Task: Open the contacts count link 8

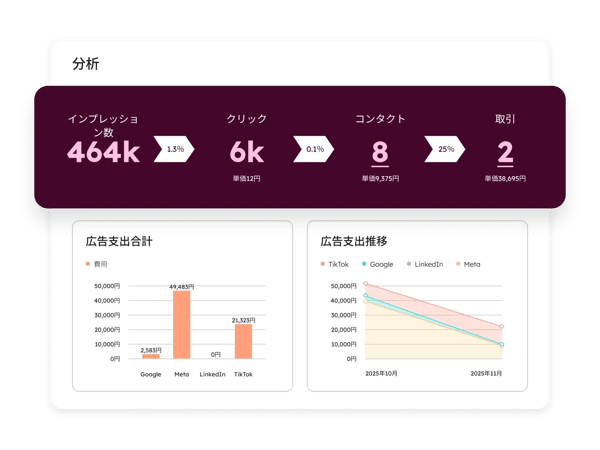Action: (x=380, y=153)
